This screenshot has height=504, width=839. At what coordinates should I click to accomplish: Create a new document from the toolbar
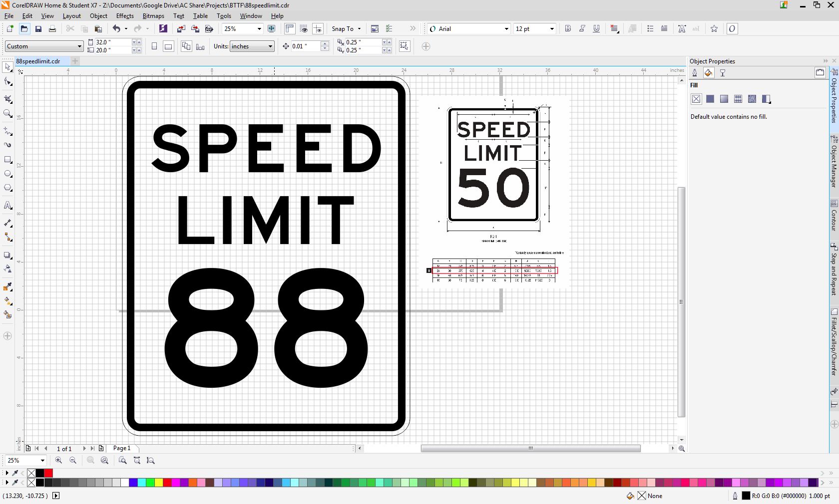[x=10, y=29]
